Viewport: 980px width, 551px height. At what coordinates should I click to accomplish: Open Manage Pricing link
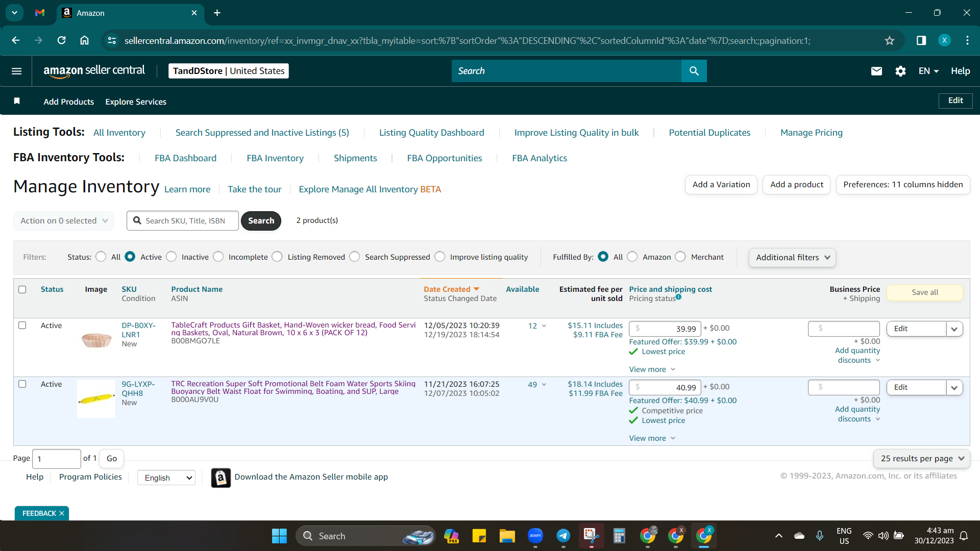[811, 133]
